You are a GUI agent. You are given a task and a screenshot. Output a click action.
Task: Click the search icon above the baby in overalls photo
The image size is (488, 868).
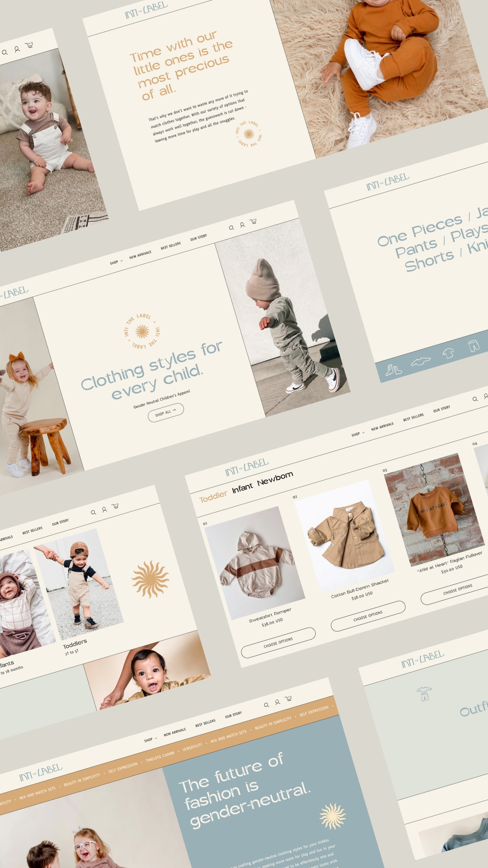(5, 52)
